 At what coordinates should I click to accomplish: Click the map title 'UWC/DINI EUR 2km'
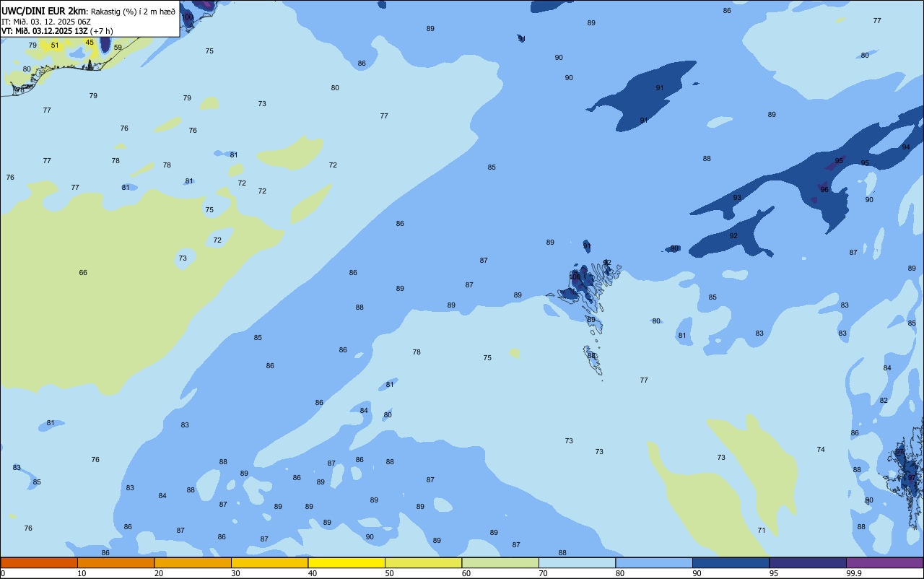coord(44,11)
